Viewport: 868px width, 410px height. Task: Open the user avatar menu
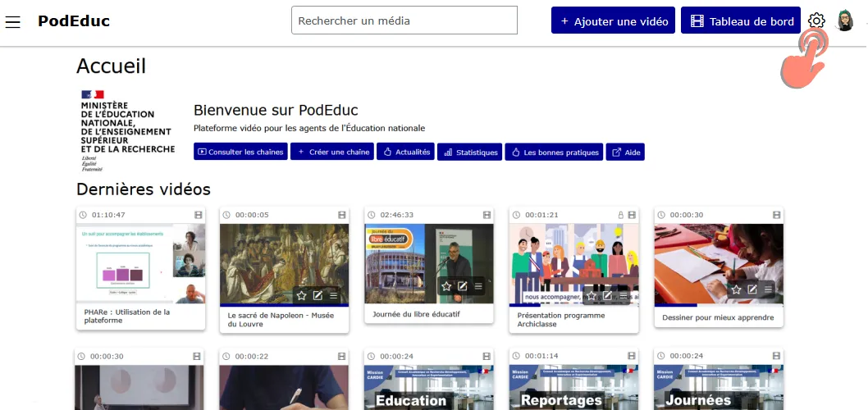[x=845, y=21]
